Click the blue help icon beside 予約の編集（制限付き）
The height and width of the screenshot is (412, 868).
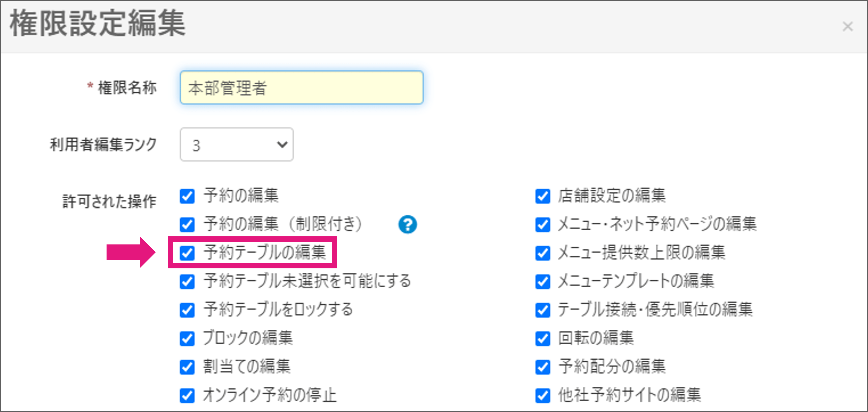407,224
